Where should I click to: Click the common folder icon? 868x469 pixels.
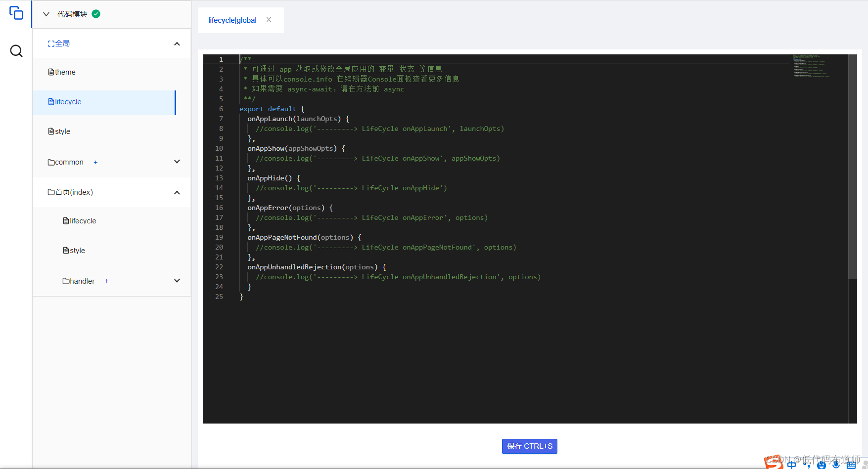pos(51,162)
